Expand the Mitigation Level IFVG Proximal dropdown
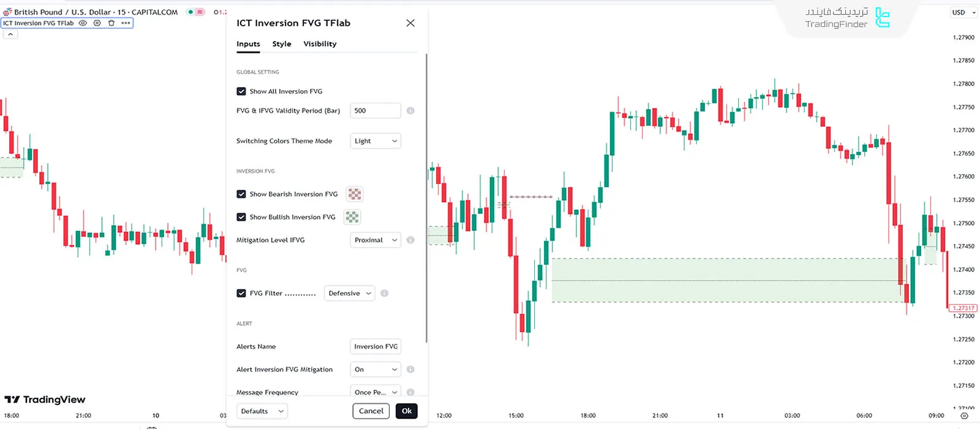980x429 pixels. tap(375, 240)
